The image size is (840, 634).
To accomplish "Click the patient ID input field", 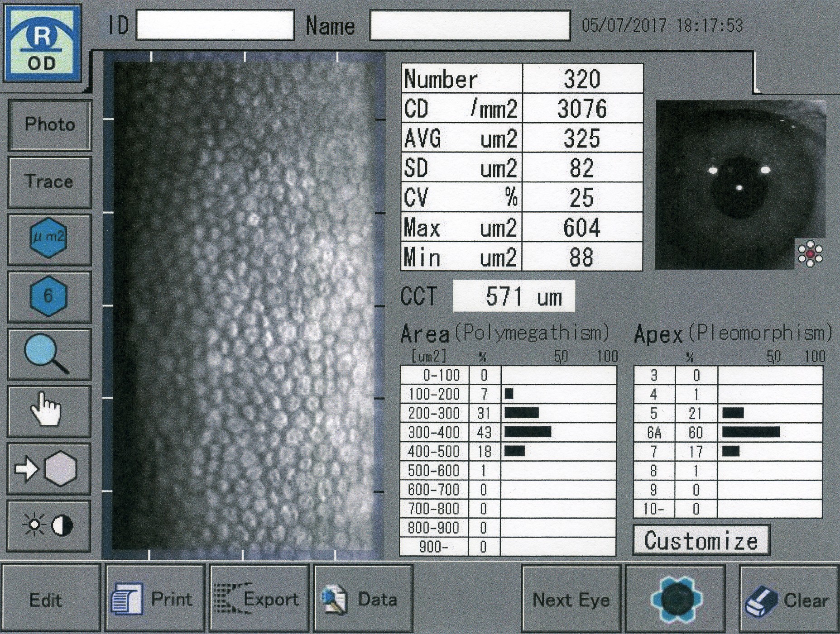I will [x=215, y=26].
